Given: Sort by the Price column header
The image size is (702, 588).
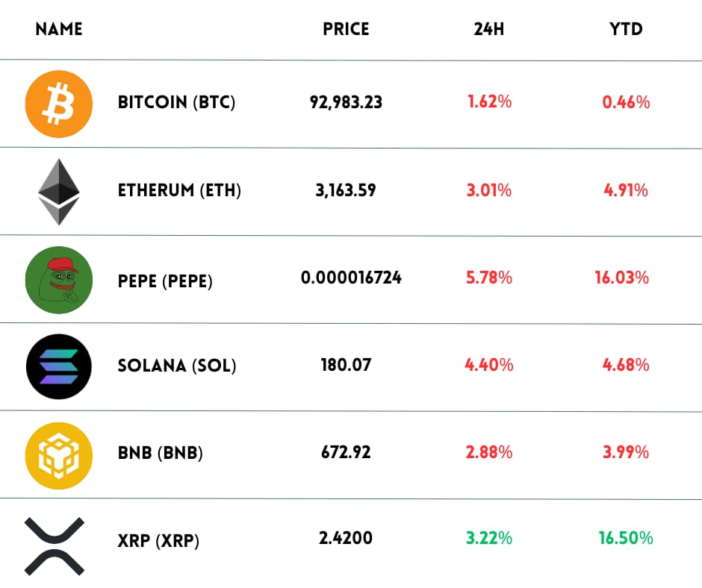Looking at the screenshot, I should coord(346,30).
